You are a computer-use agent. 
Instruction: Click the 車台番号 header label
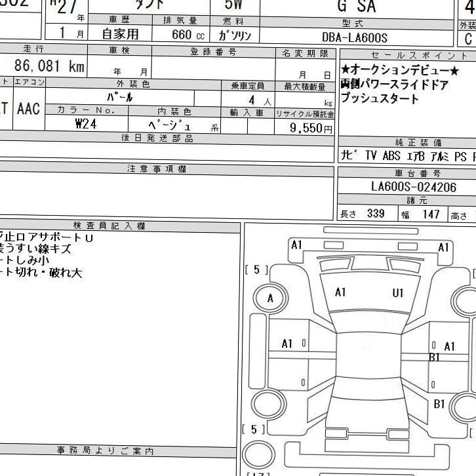pyautogui.click(x=418, y=173)
